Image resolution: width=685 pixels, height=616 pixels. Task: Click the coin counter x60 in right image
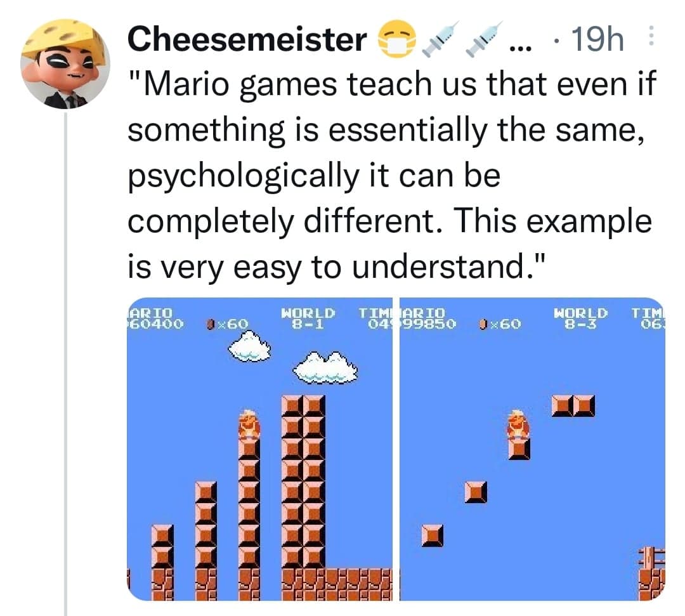click(x=500, y=324)
